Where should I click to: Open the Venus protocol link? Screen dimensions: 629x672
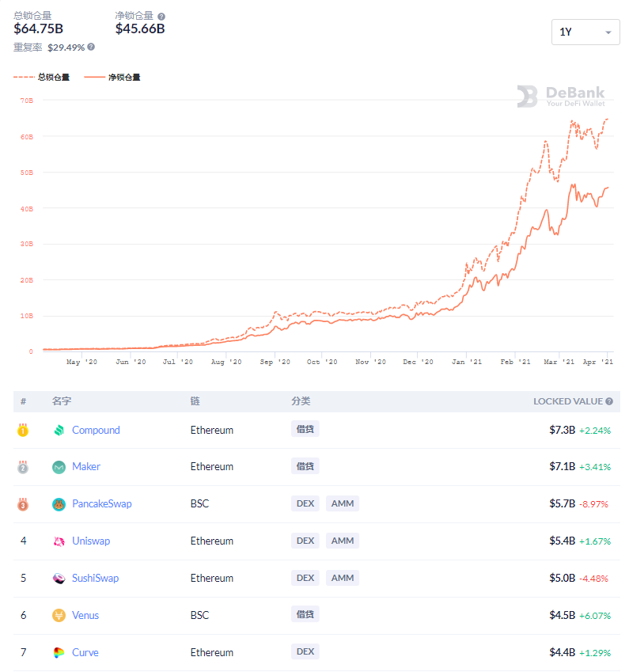pos(85,616)
